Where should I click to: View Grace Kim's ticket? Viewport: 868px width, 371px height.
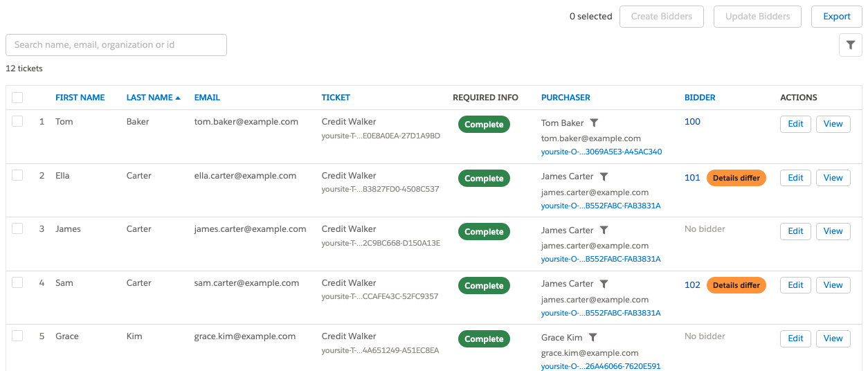click(833, 338)
